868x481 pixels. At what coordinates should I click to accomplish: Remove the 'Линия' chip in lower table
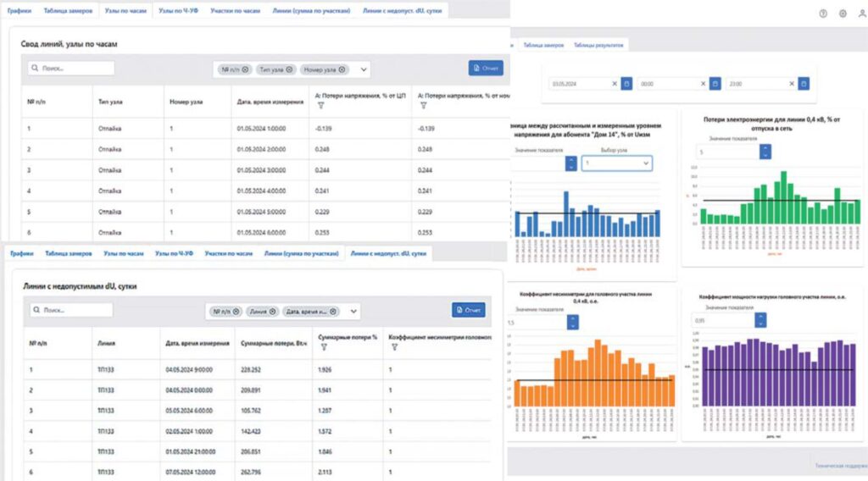(x=273, y=311)
